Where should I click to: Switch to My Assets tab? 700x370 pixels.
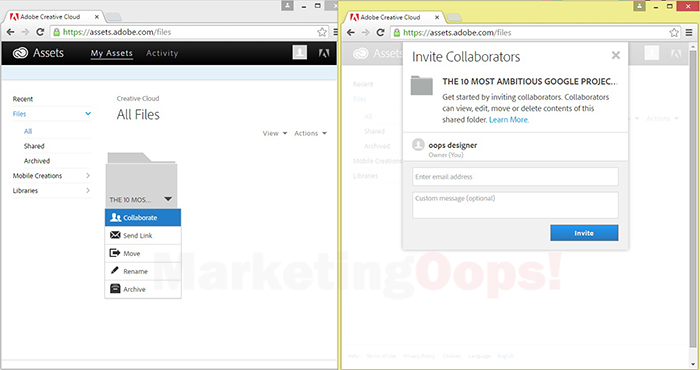112,53
